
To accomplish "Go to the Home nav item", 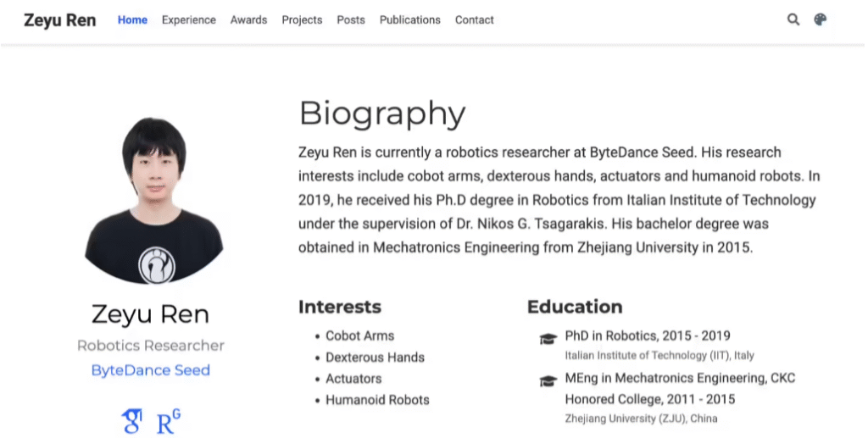I will 132,19.
